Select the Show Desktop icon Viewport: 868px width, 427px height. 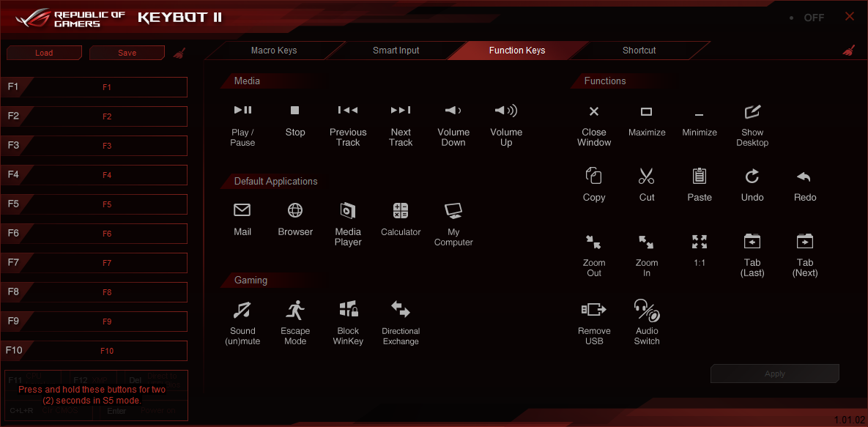(x=752, y=111)
